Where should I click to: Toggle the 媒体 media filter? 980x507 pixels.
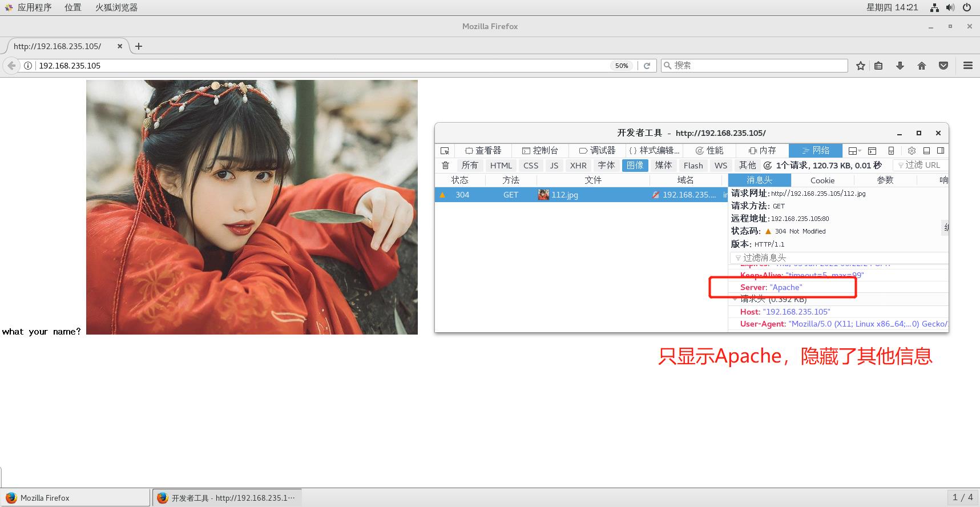tap(663, 166)
